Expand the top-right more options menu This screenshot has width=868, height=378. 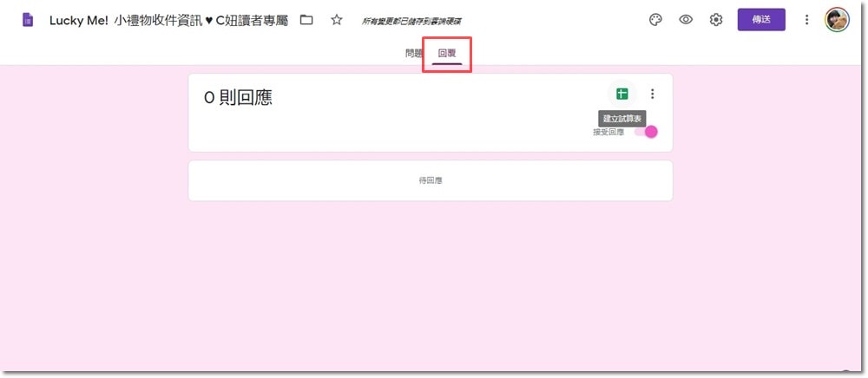pos(807,20)
